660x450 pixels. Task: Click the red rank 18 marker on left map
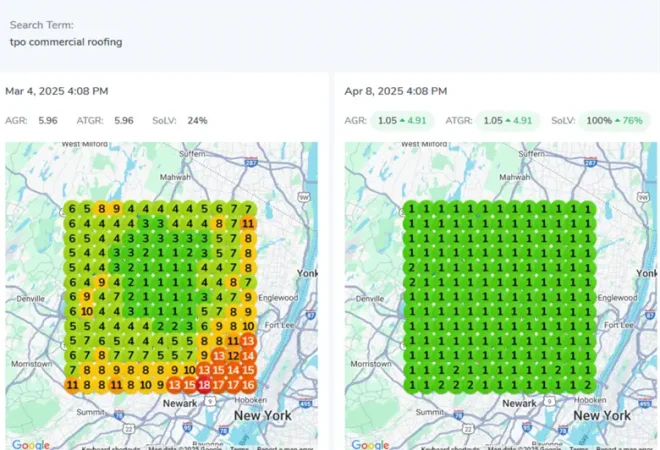click(x=204, y=385)
